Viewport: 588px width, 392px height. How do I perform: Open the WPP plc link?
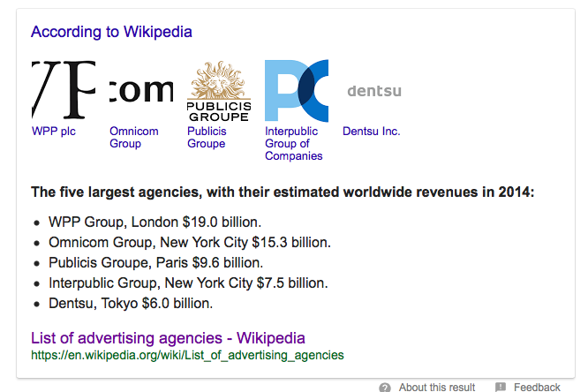pyautogui.click(x=54, y=132)
